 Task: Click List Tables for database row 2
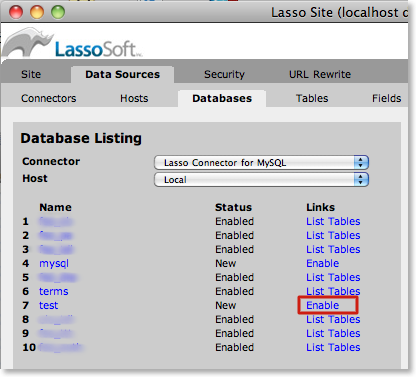pyautogui.click(x=333, y=235)
